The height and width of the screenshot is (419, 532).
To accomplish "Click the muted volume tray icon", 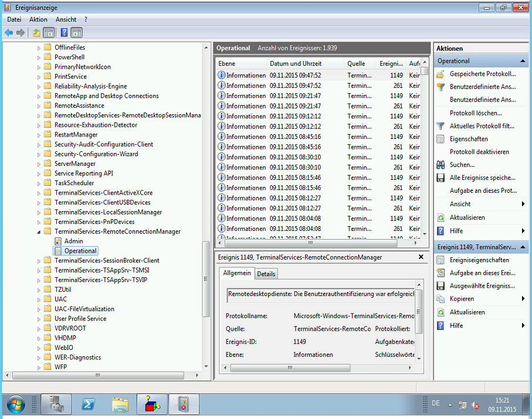I will click(475, 404).
